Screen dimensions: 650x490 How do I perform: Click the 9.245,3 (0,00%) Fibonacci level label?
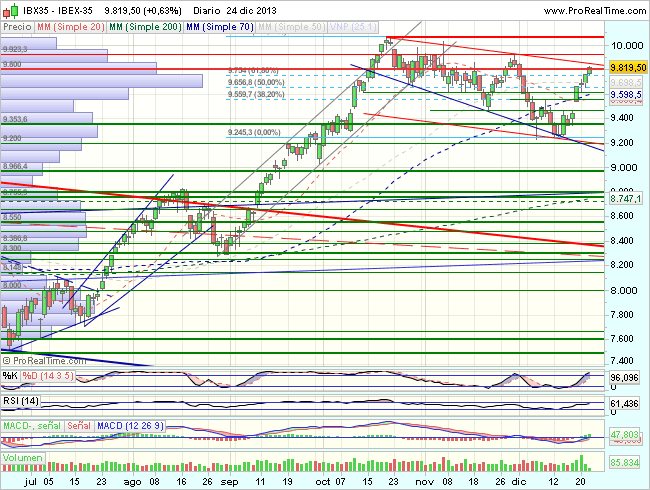pos(255,132)
